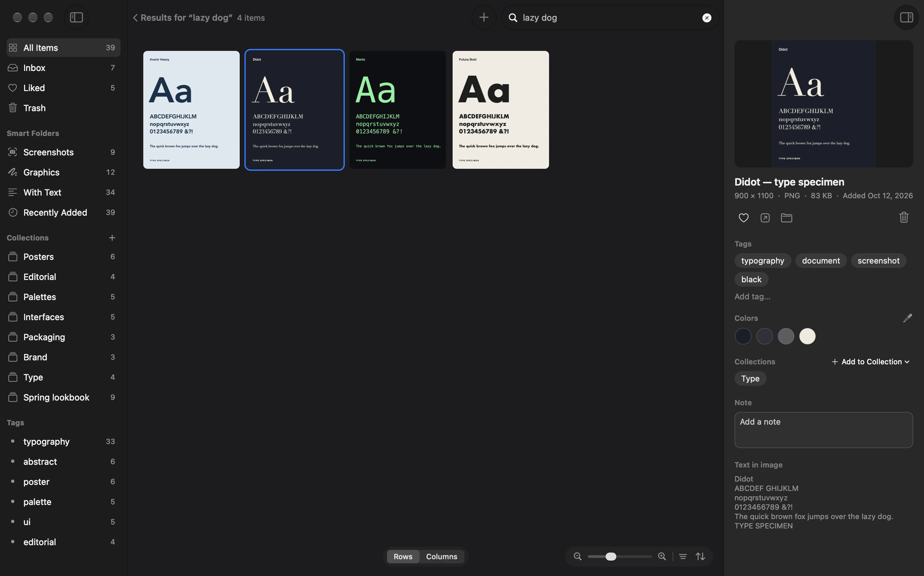This screenshot has width=924, height=576.
Task: Select the cream color swatch
Action: click(807, 336)
